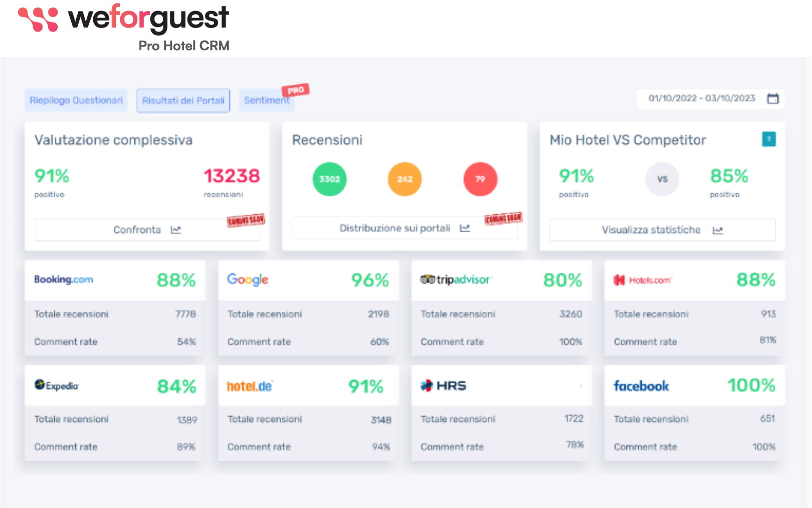Click the red 79 negative reviews circle
The height and width of the screenshot is (508, 812).
[x=480, y=179]
